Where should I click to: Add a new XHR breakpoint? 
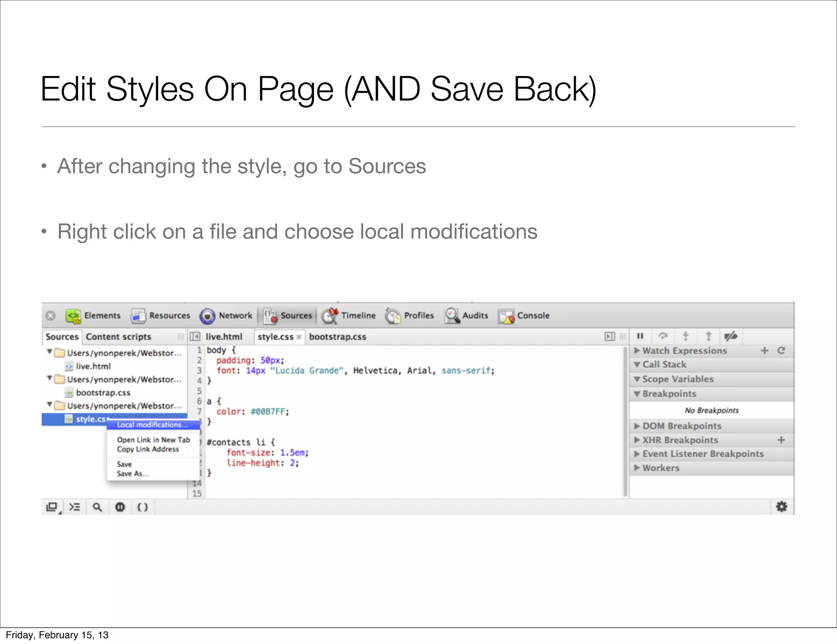pos(781,440)
